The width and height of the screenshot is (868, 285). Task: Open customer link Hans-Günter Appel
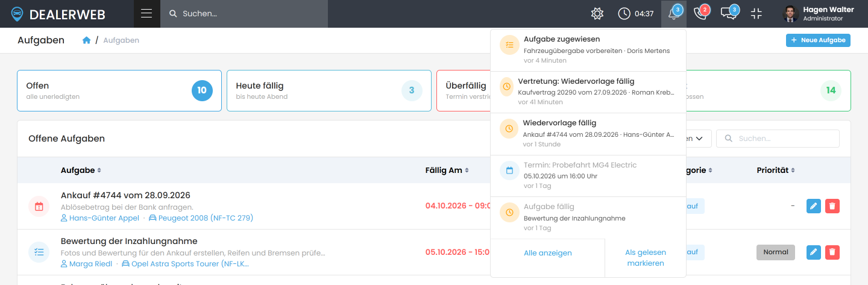(100, 218)
